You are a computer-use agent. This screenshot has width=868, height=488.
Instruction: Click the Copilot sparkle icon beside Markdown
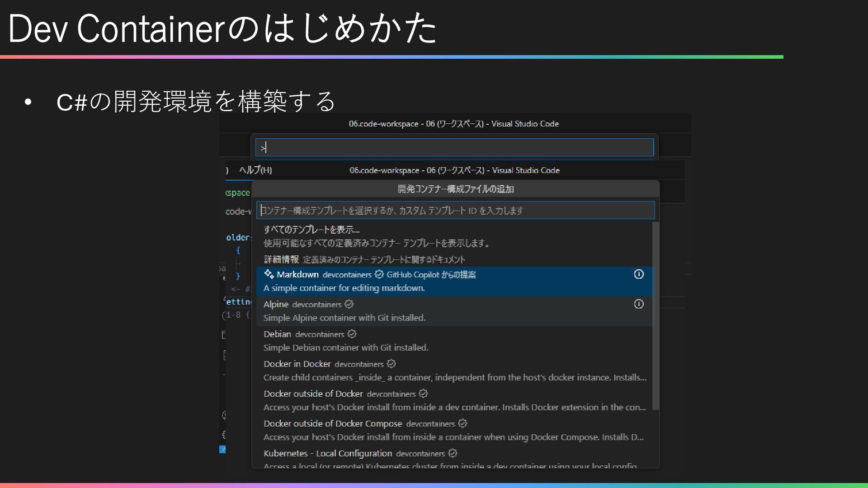269,274
